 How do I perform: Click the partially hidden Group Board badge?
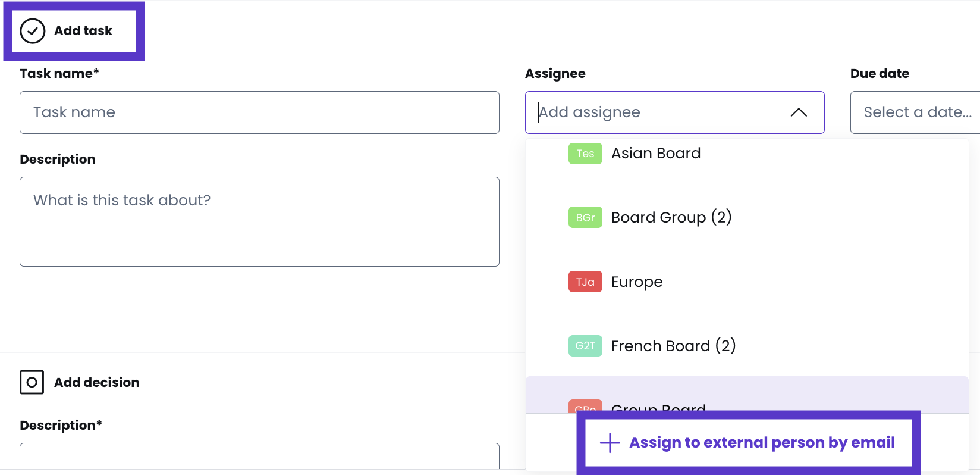pyautogui.click(x=585, y=407)
